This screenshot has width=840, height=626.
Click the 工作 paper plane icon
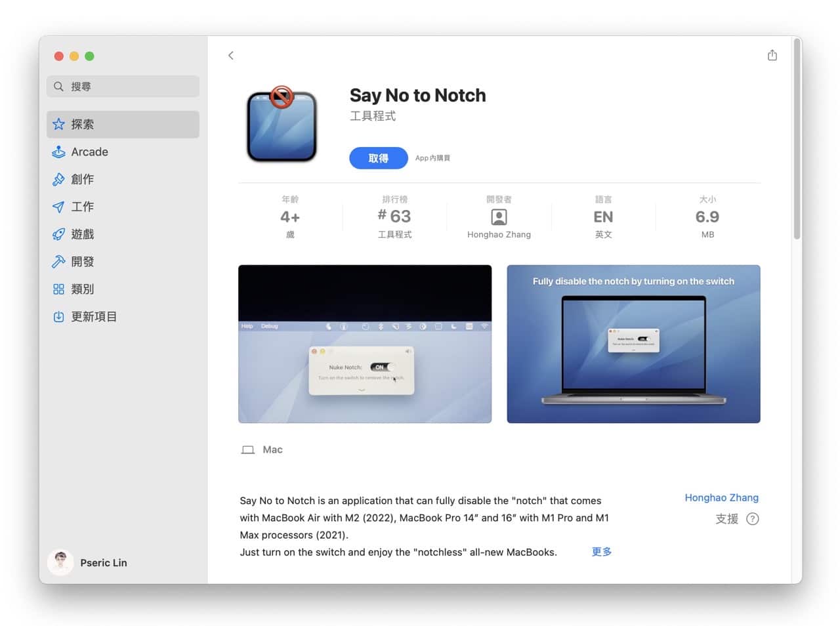point(59,207)
